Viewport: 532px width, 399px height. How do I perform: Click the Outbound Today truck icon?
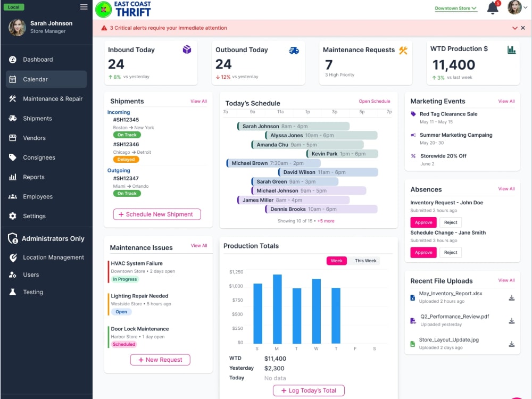pyautogui.click(x=294, y=51)
